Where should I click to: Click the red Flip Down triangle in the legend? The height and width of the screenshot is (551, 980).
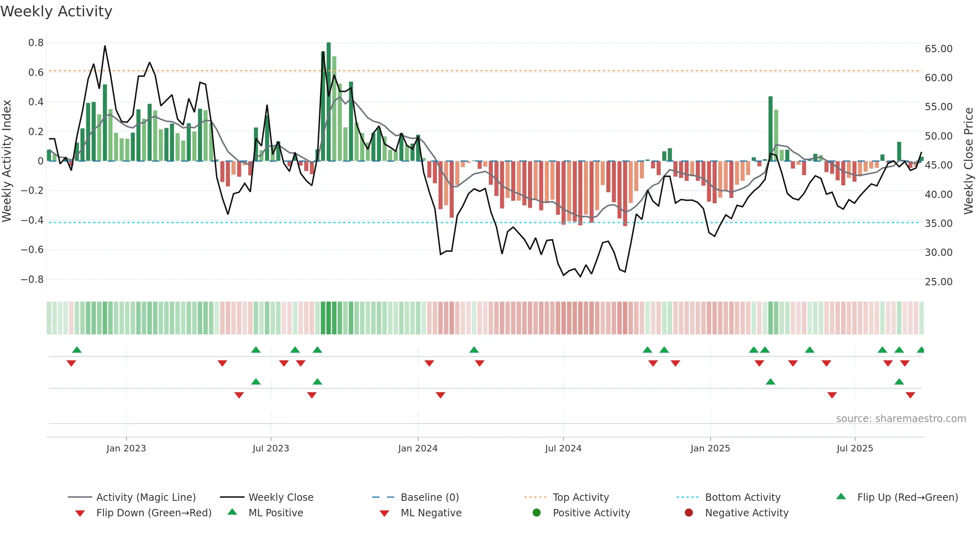[80, 513]
